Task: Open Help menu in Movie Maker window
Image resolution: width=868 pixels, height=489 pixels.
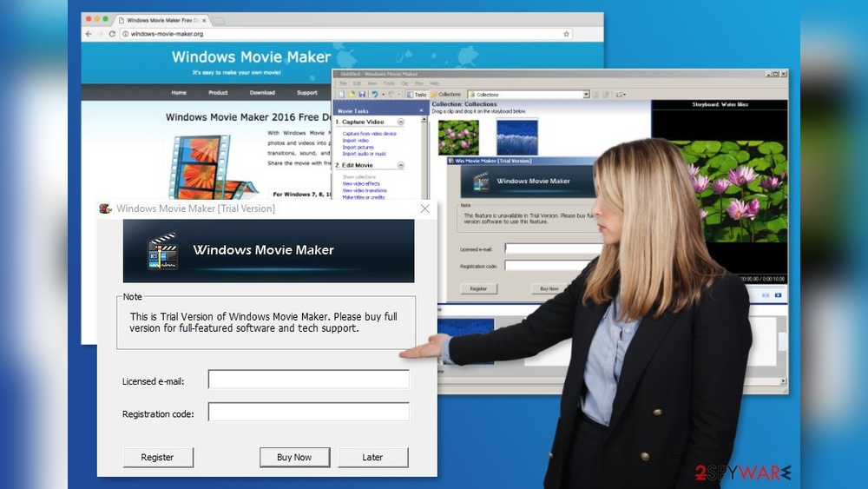Action: click(435, 83)
